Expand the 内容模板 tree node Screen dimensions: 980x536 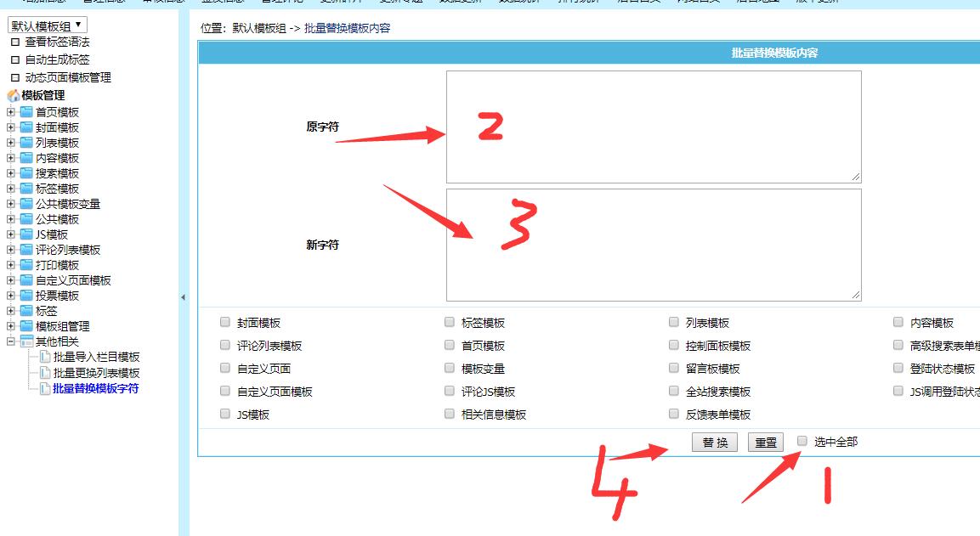click(x=10, y=158)
